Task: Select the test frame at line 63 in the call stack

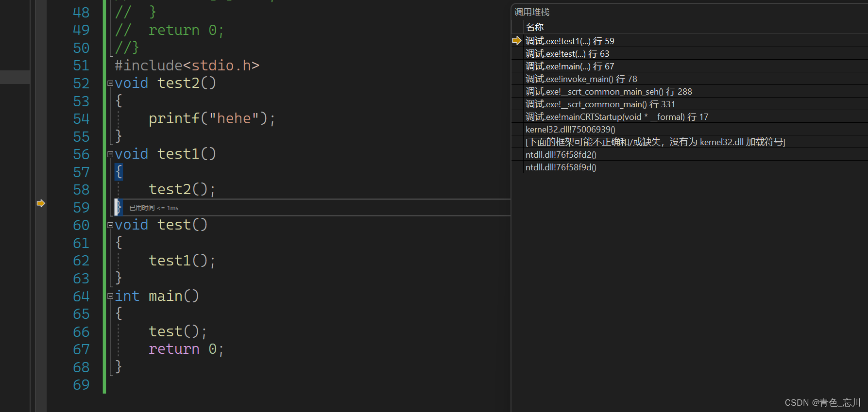Action: click(x=567, y=54)
